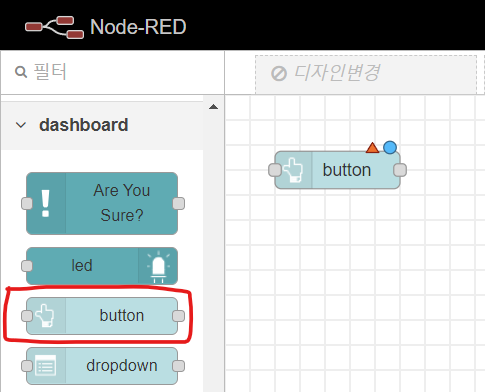Click the hand icon on palette button node
485x392 pixels.
point(45,315)
